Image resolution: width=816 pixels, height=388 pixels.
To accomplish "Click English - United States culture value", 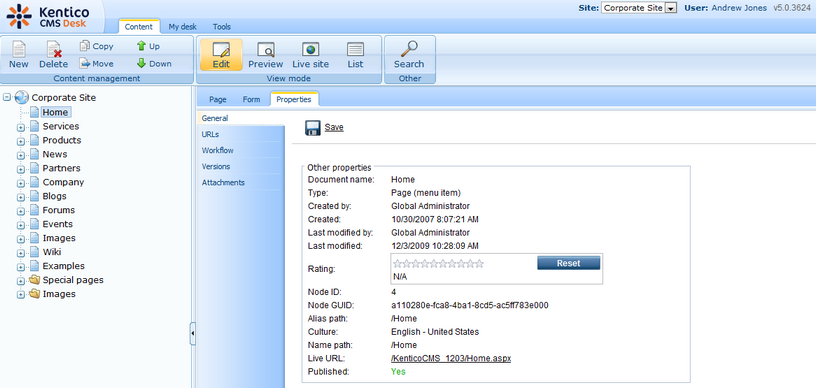I will tap(435, 332).
